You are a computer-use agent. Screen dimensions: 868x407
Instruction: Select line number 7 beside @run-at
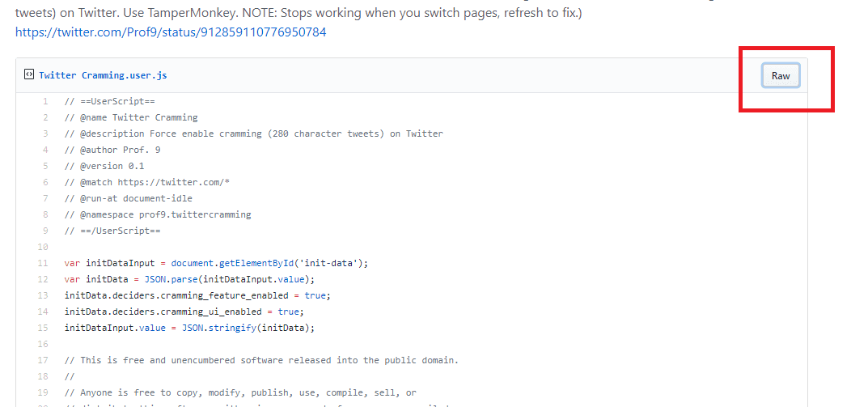point(45,198)
